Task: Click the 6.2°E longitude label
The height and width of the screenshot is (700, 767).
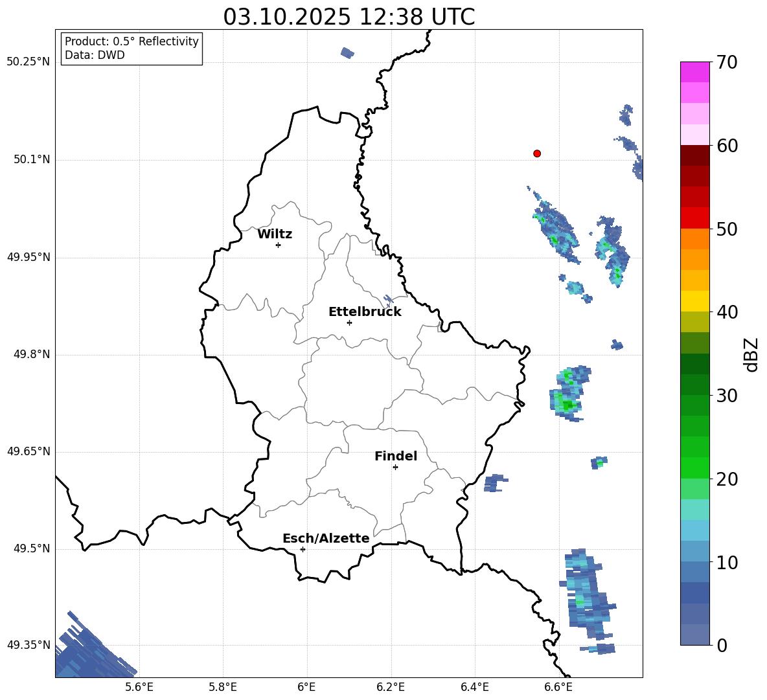Action: coord(391,687)
